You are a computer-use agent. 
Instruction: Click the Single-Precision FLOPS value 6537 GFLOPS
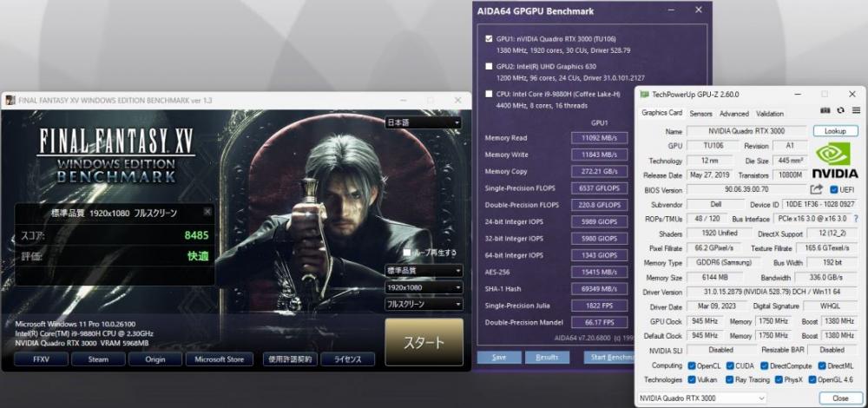[600, 188]
